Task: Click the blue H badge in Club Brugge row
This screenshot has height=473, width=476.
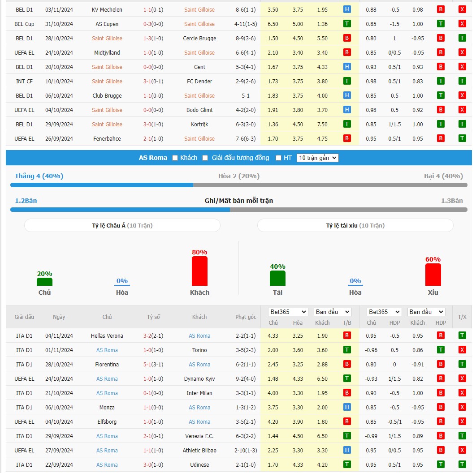Action: pyautogui.click(x=346, y=95)
